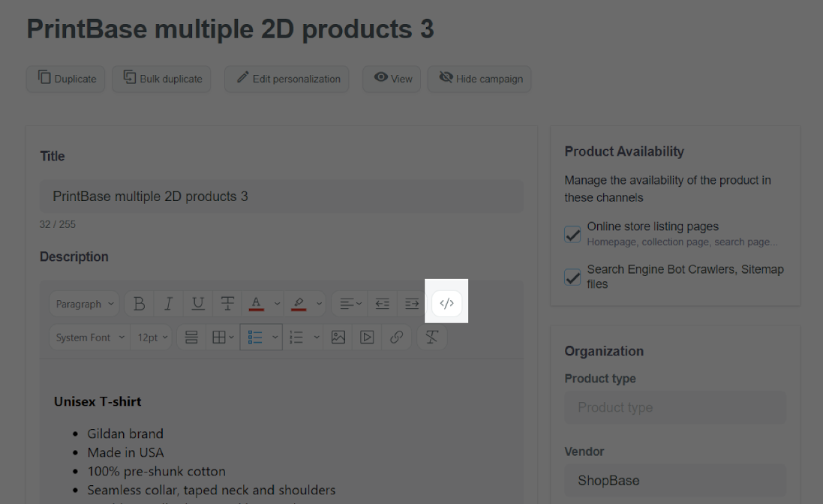The height and width of the screenshot is (504, 823).
Task: Uncheck Online store listing pages
Action: [x=572, y=234]
